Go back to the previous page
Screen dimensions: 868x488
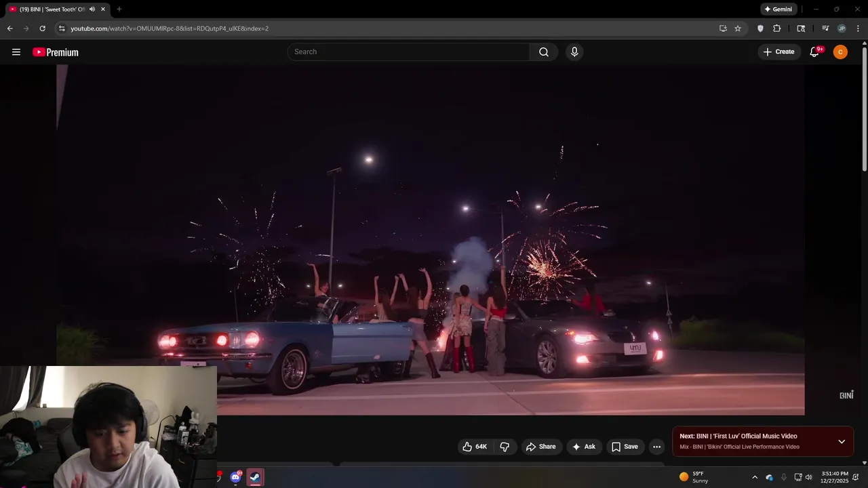tap(9, 28)
